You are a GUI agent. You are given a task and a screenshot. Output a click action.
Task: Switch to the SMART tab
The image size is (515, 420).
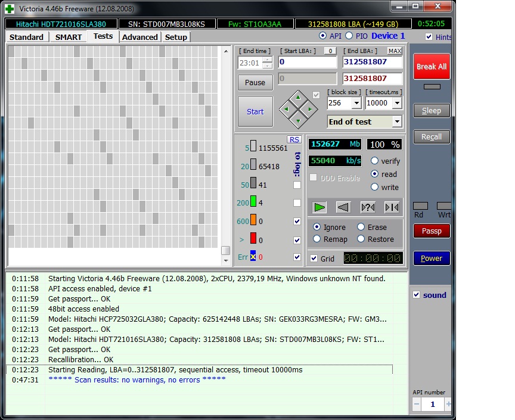tap(69, 37)
